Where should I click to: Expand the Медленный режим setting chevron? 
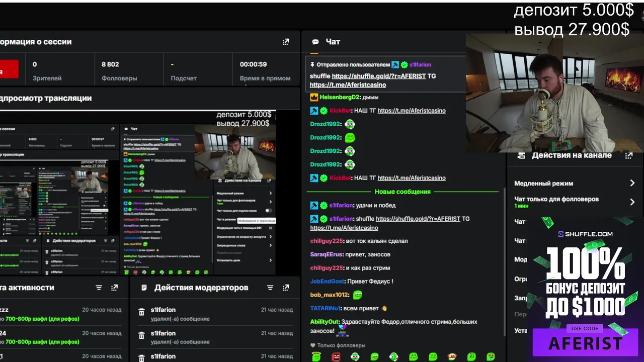coord(632,184)
